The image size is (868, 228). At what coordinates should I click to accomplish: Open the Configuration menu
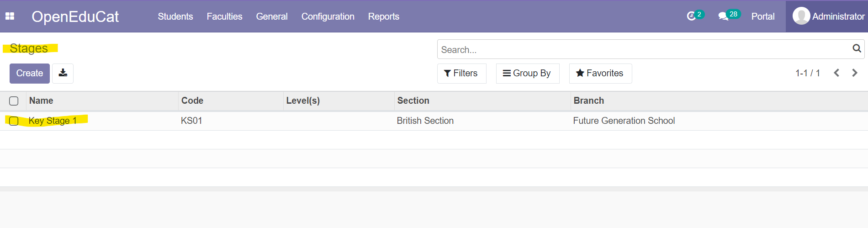pyautogui.click(x=328, y=16)
